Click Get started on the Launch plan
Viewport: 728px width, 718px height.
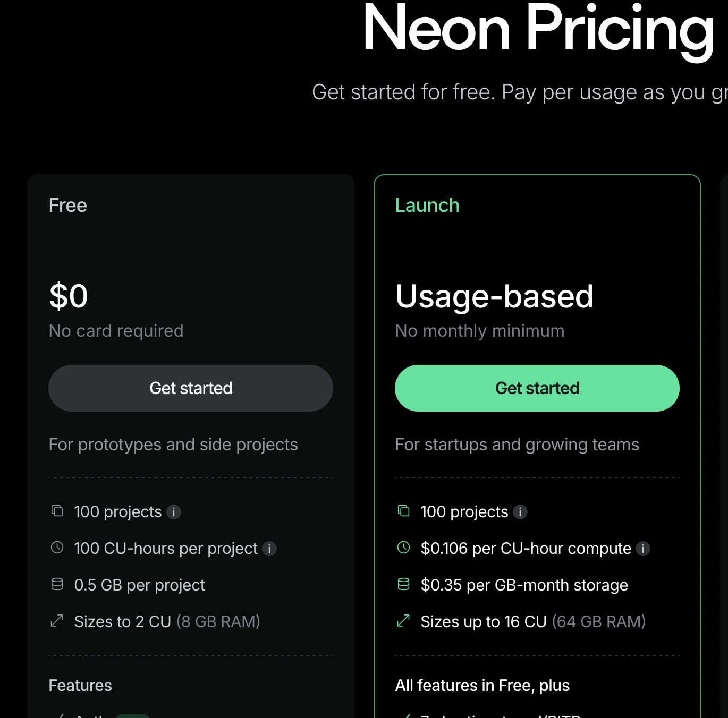coord(537,388)
